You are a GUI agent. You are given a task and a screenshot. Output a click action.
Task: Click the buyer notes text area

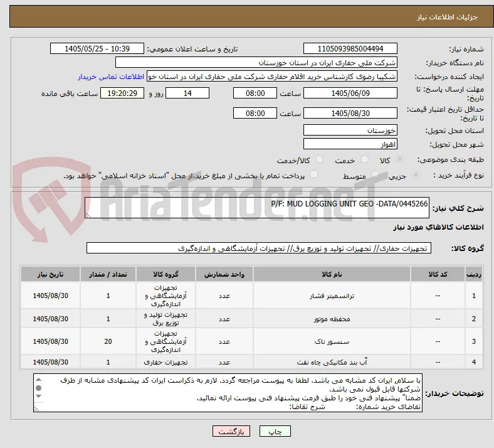228,393
